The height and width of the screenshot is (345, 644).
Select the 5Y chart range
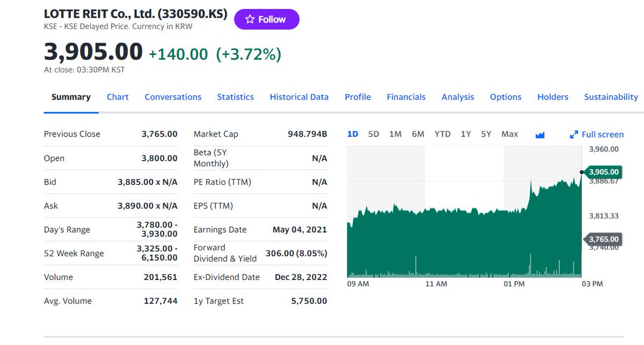pyautogui.click(x=486, y=134)
